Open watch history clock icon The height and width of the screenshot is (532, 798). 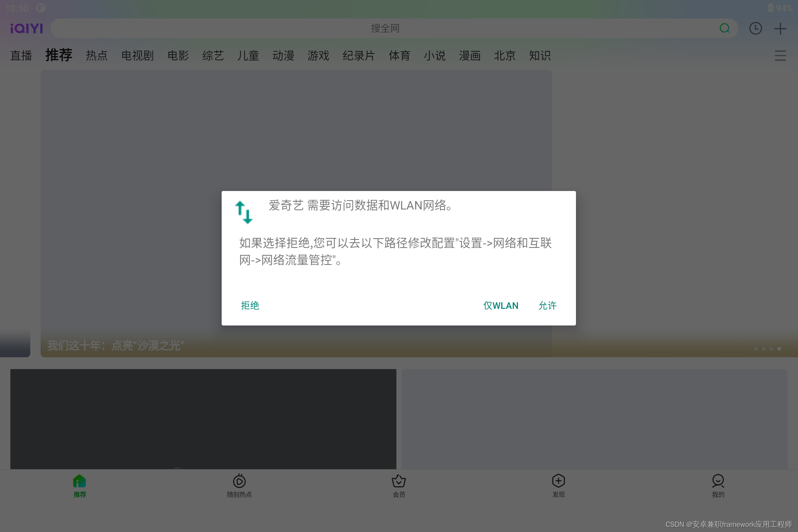(x=756, y=28)
